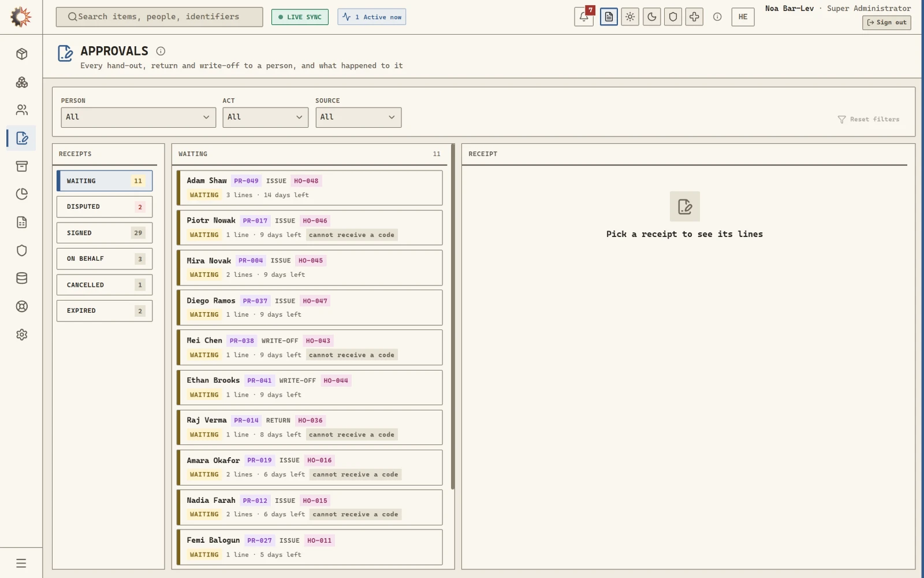
Task: Open the database sidebar icon
Action: pos(22,279)
